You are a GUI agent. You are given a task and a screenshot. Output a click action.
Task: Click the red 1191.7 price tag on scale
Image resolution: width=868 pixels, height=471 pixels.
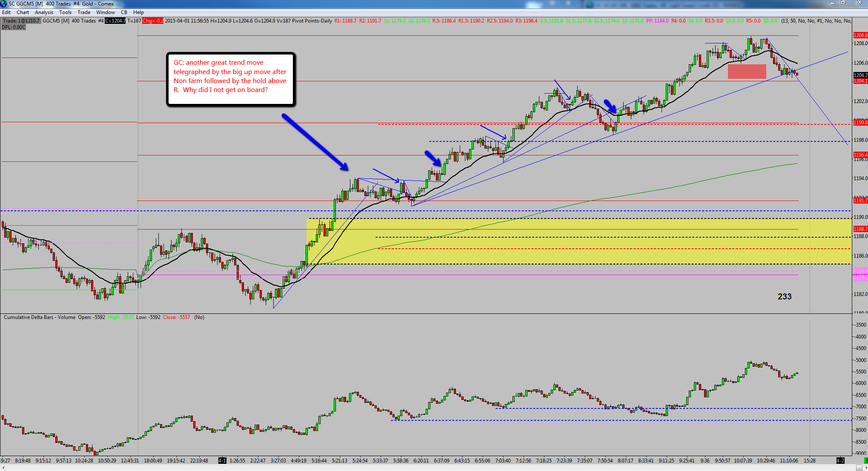[860, 201]
